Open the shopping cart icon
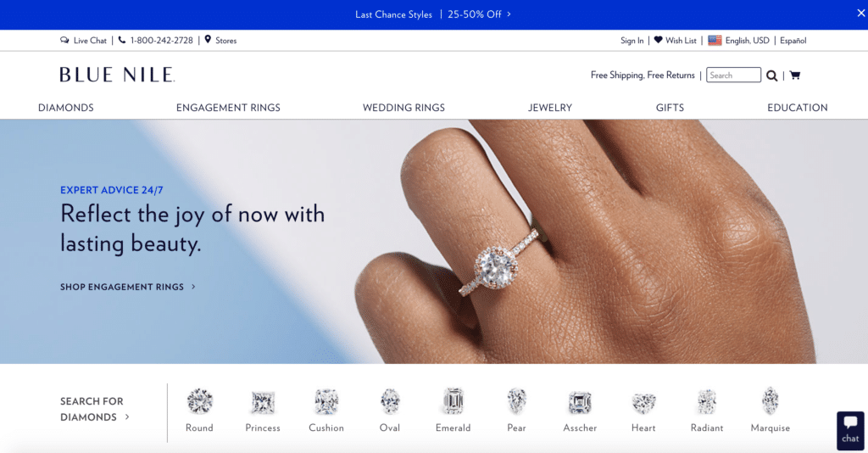Image resolution: width=868 pixels, height=453 pixels. (795, 75)
